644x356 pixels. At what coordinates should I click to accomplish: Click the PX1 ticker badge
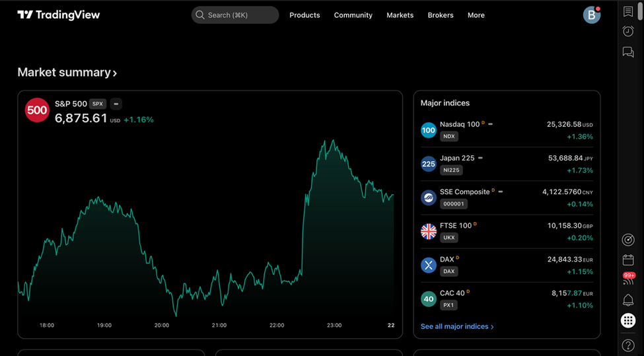point(448,305)
